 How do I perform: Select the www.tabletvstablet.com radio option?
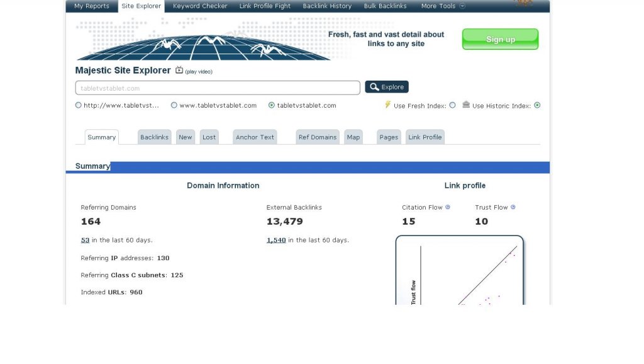pos(174,105)
